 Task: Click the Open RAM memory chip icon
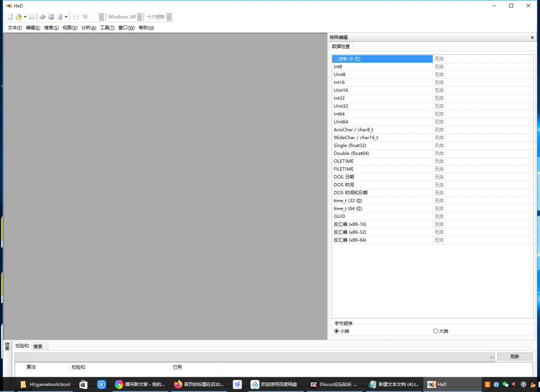point(43,17)
